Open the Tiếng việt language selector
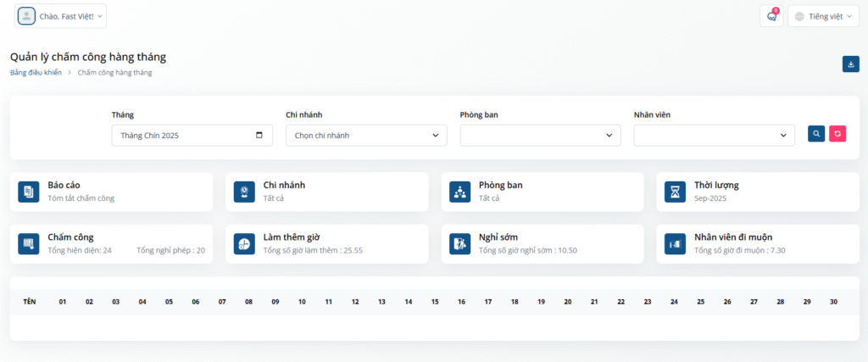The image size is (868, 362). click(x=823, y=16)
